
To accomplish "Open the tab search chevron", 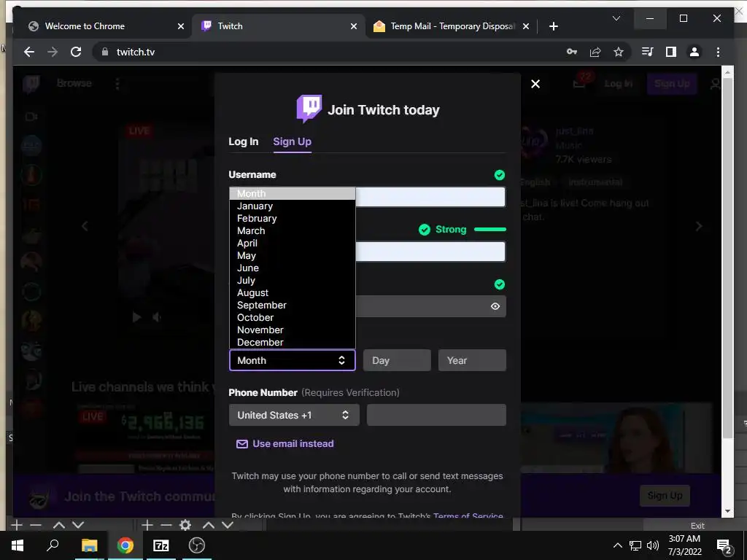I will pos(616,18).
